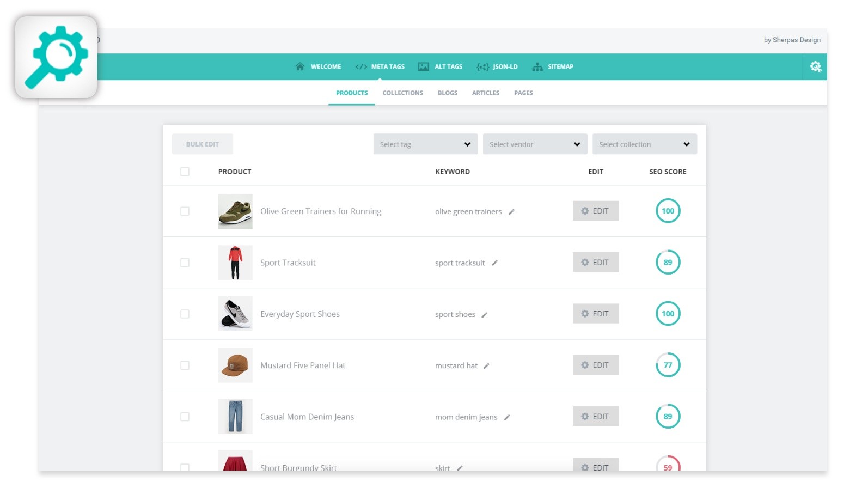868x494 pixels.
Task: Go to Welcome menu item
Action: 326,67
